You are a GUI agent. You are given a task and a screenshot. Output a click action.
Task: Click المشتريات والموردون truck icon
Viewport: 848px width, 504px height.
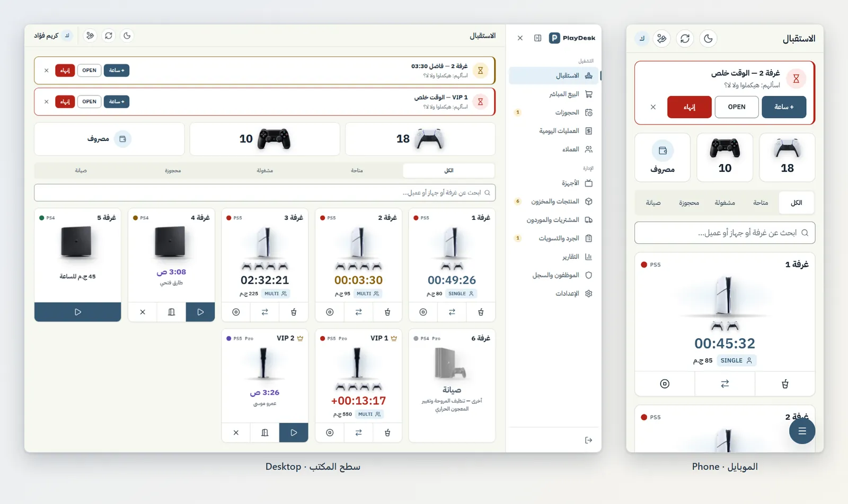[x=588, y=220]
